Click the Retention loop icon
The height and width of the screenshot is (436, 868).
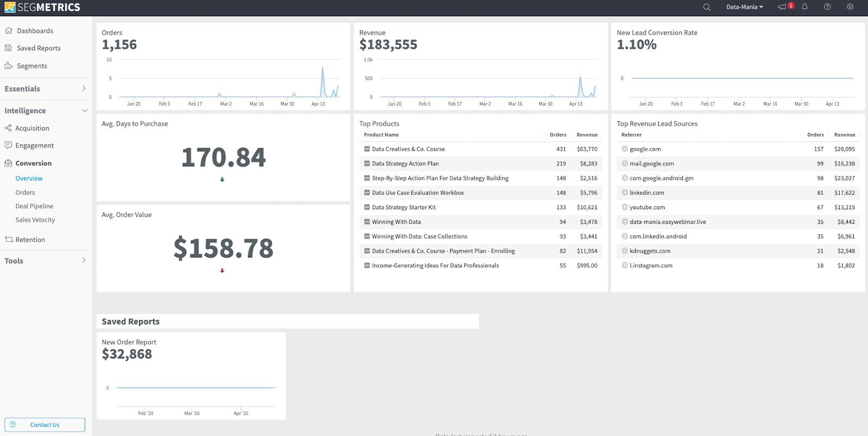[9, 239]
